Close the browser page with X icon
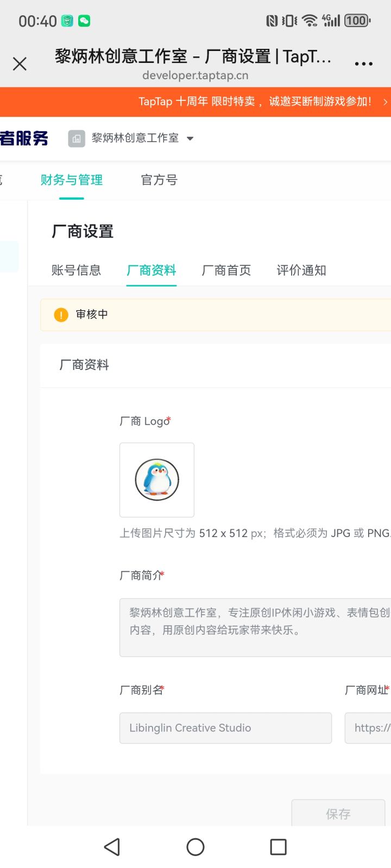The height and width of the screenshot is (868, 391). pos(20,64)
